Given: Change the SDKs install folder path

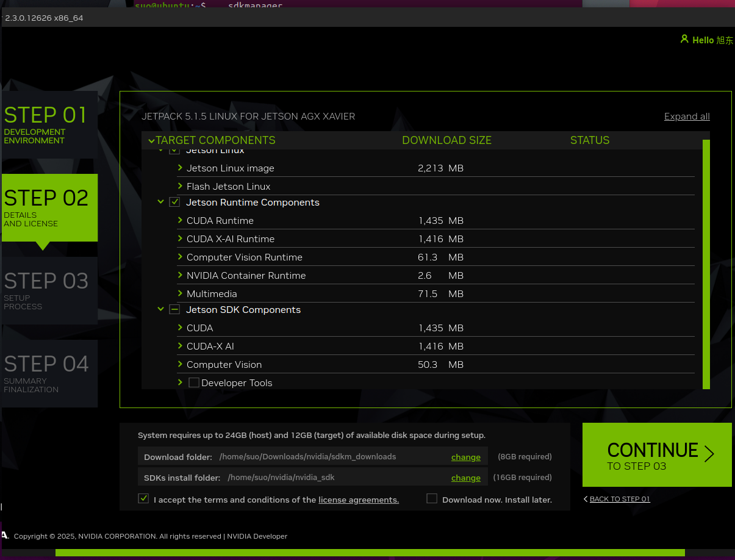Looking at the screenshot, I should click(466, 478).
